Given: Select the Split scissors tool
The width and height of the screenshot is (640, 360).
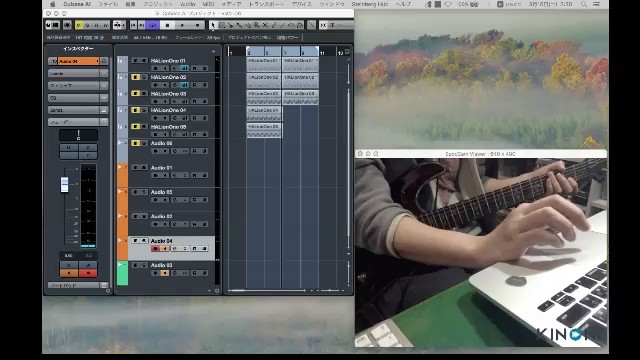Looking at the screenshot, I should point(230,25).
